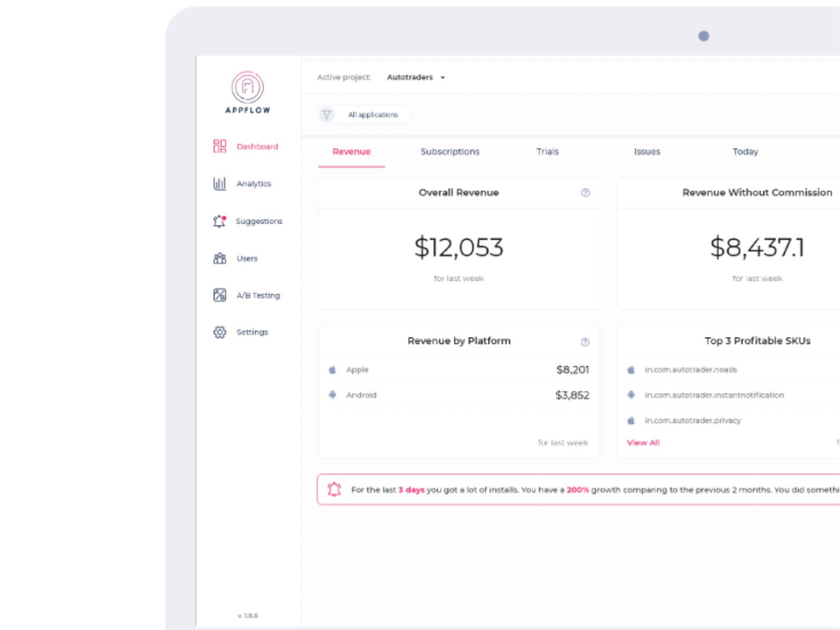Open Analytics via its bar chart icon
Viewport: 840px width, 630px height.
tap(220, 183)
